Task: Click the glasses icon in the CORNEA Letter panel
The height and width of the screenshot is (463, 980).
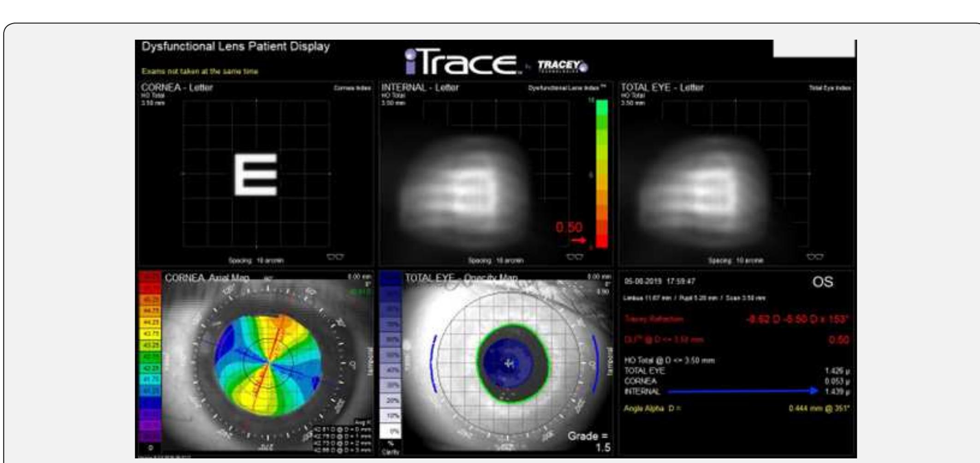Action: click(335, 256)
